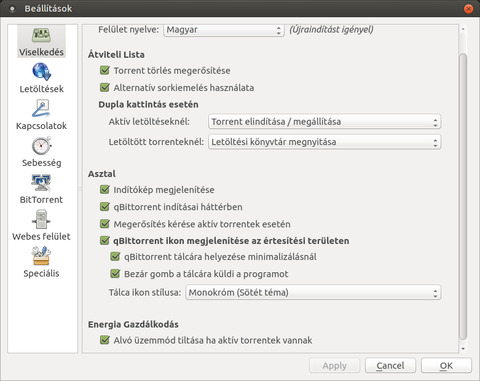Screen dimensions: 480x381
Task: Click the Speciális label in sidebar
Action: pyautogui.click(x=41, y=273)
